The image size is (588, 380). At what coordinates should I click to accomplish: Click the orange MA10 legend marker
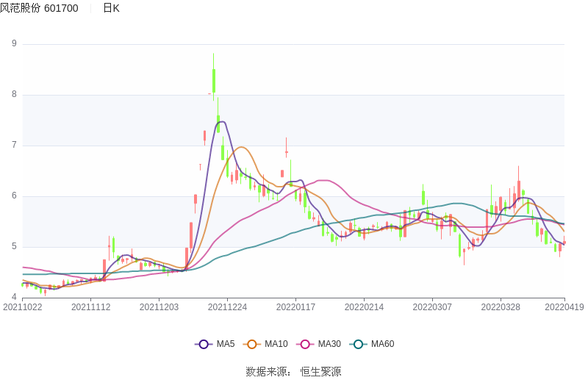coord(252,344)
